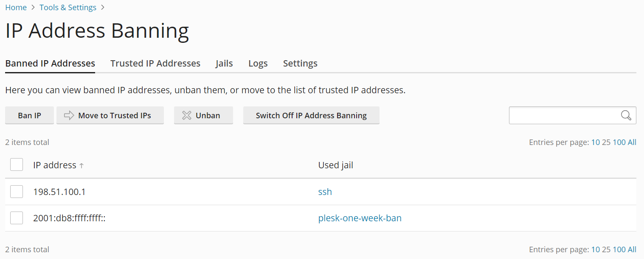This screenshot has width=644, height=259.
Task: Switch to the Logs tab
Action: [258, 63]
